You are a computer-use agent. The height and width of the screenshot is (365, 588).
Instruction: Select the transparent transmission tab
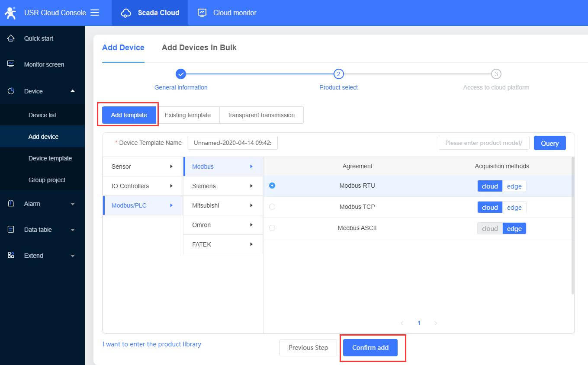tap(261, 115)
